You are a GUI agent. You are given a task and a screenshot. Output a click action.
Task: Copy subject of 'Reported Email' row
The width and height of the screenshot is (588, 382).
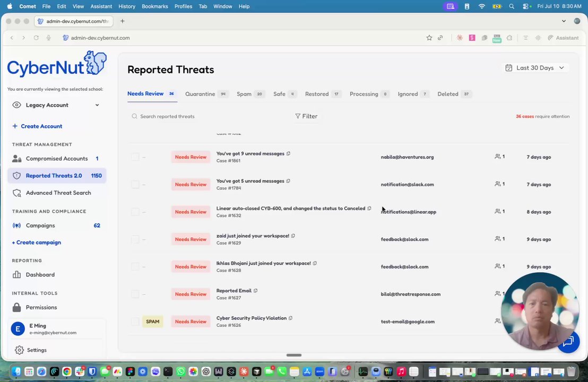click(x=255, y=290)
